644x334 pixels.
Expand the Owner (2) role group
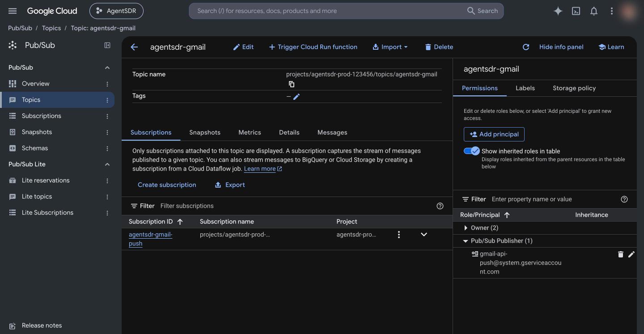466,228
